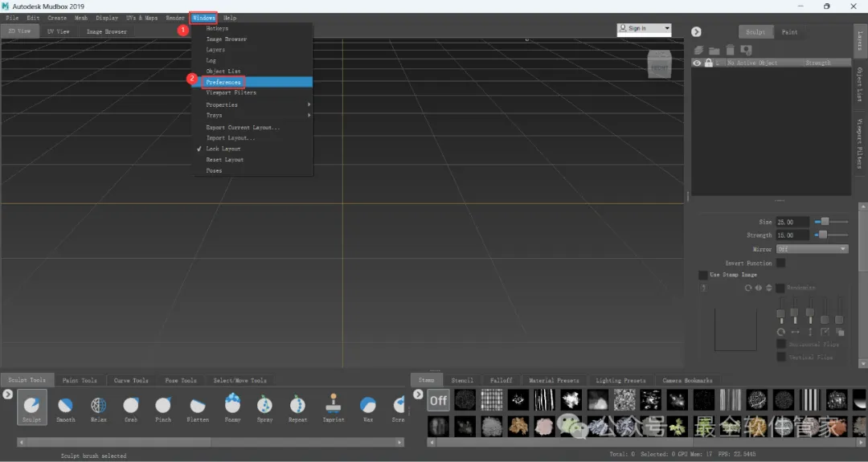
Task: Collapse the right panel with arrow button
Action: (x=696, y=32)
